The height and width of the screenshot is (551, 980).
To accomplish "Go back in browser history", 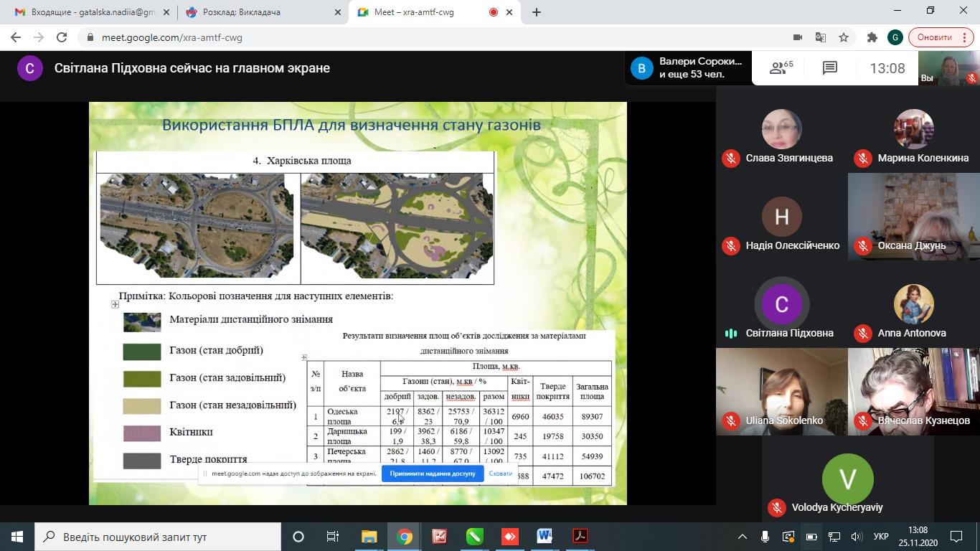I will pyautogui.click(x=16, y=37).
